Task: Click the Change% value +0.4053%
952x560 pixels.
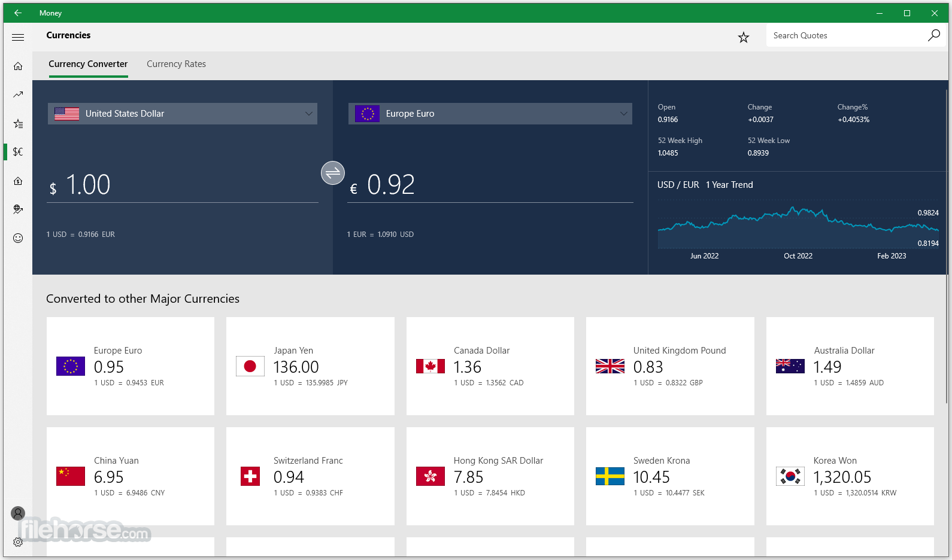Action: tap(853, 120)
